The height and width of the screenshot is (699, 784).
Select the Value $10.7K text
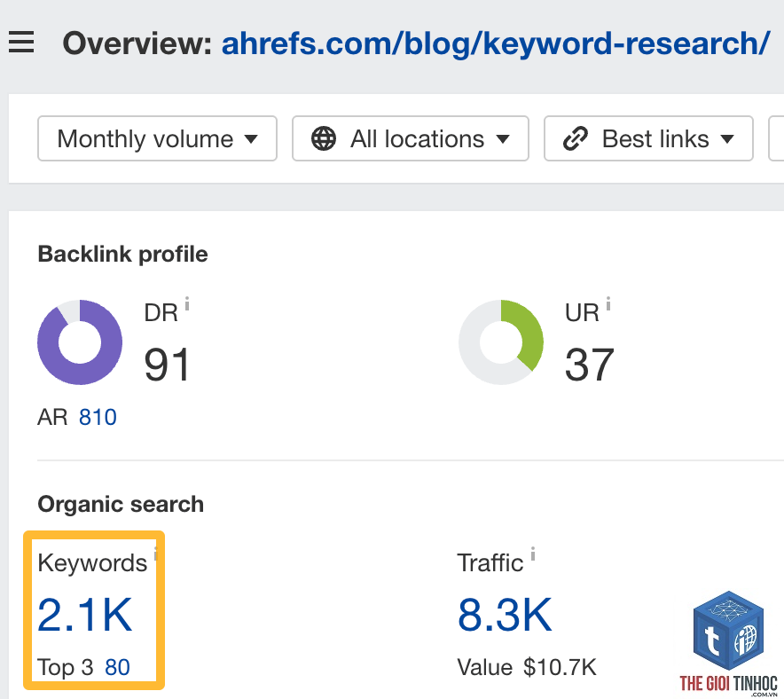coord(527,667)
